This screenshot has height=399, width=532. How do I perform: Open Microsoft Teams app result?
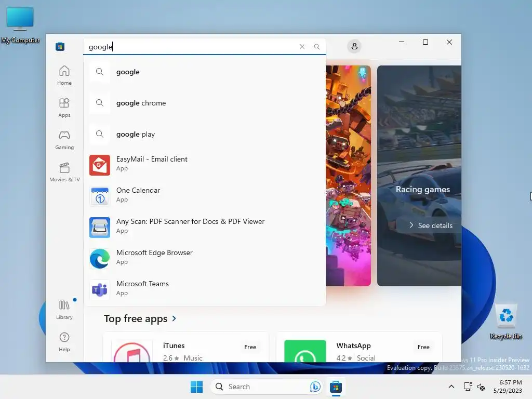click(x=205, y=290)
